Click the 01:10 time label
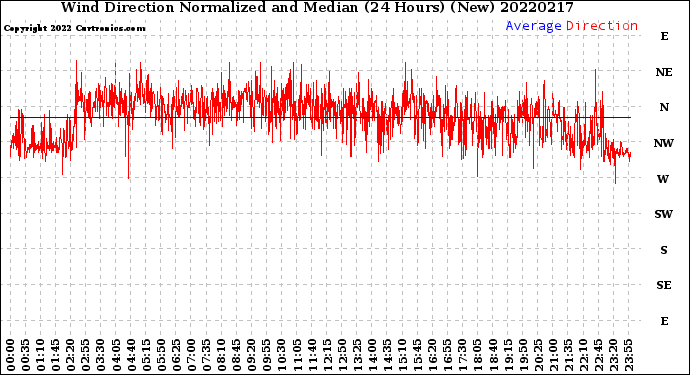690x375 pixels. 40,356
